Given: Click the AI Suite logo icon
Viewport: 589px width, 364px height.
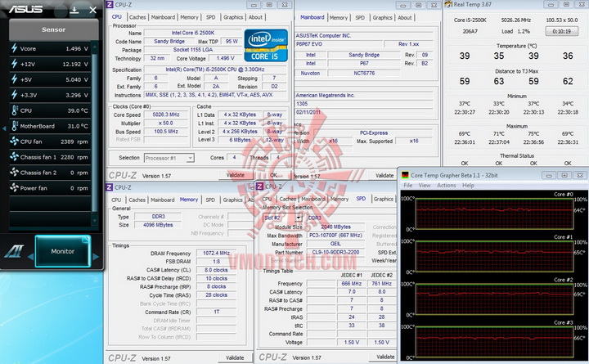Looking at the screenshot, I should point(14,251).
